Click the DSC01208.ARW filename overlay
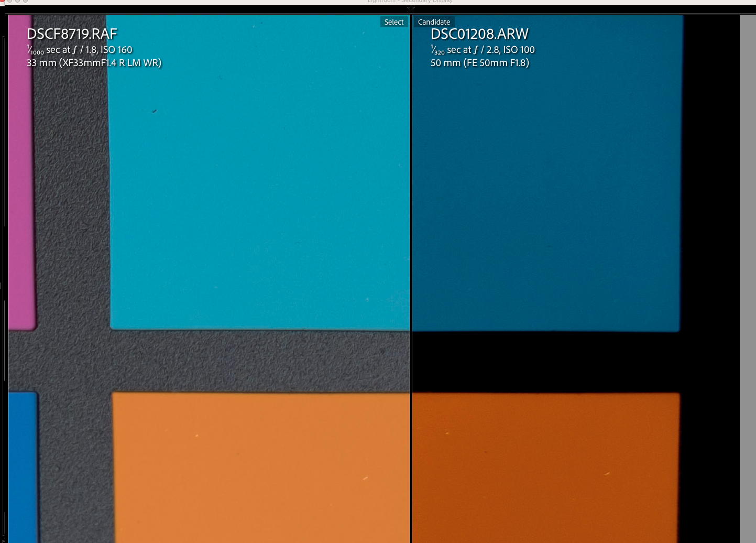 pyautogui.click(x=479, y=34)
